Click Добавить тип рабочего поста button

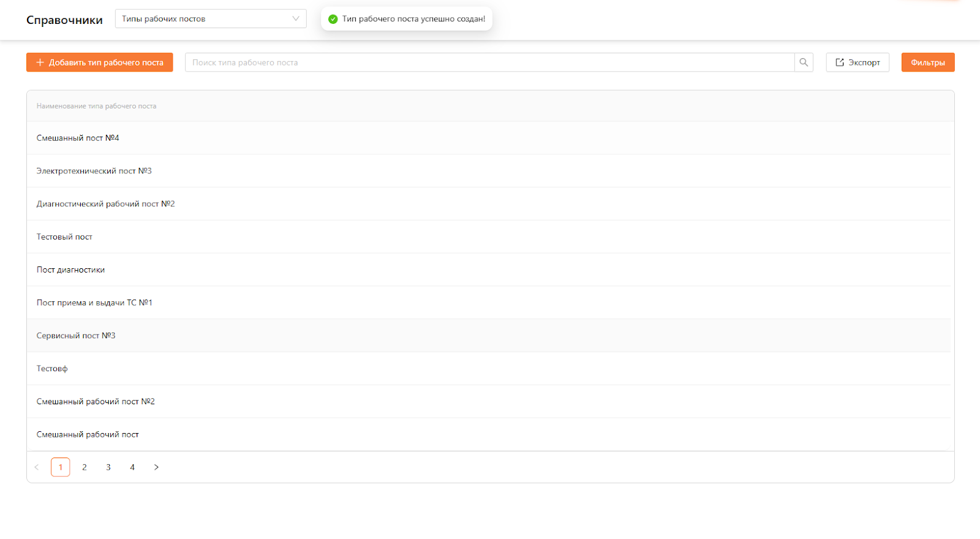point(100,62)
